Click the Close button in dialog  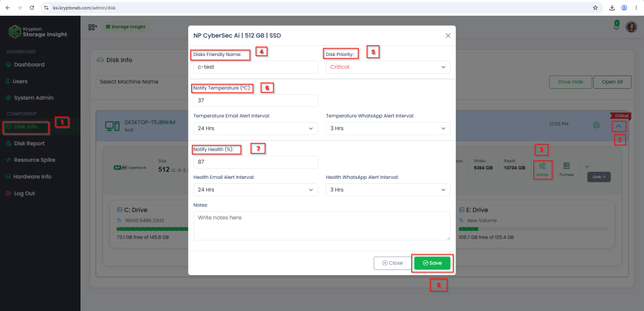click(392, 263)
